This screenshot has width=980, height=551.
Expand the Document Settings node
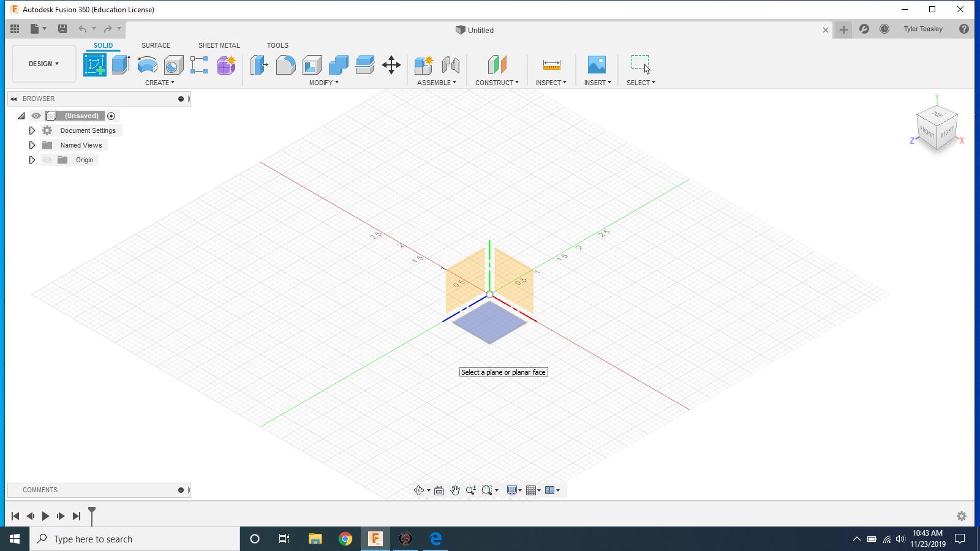click(32, 130)
